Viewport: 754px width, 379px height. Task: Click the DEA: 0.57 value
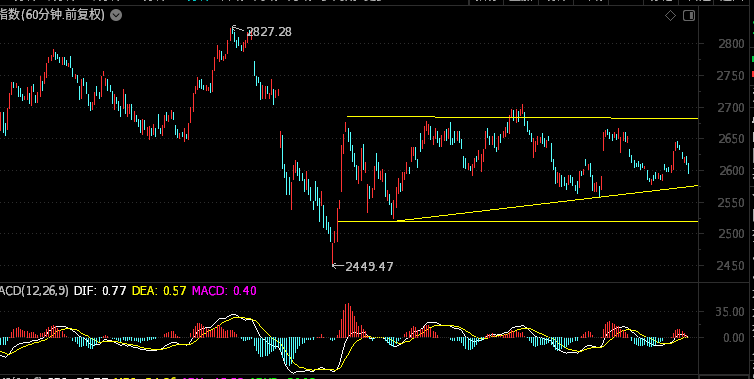point(159,291)
